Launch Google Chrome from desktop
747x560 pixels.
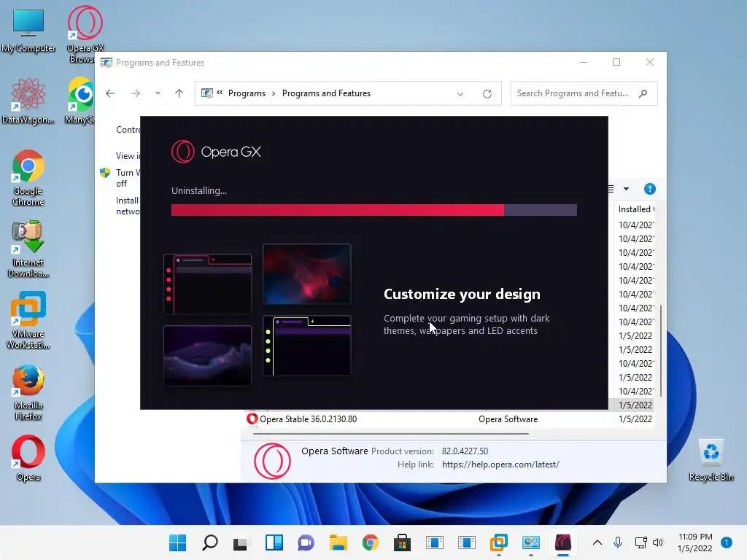click(x=28, y=177)
